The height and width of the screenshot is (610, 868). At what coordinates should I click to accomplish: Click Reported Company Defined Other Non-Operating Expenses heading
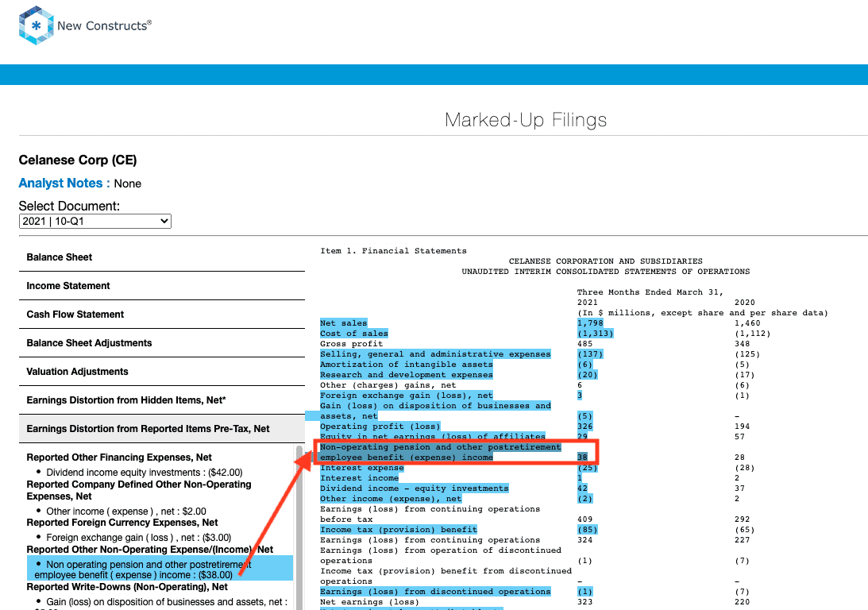[138, 490]
